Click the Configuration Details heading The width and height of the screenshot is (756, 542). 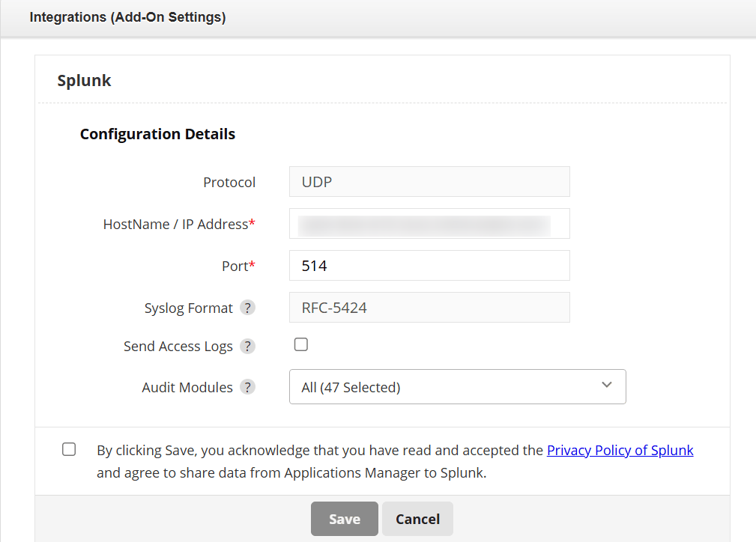(x=157, y=134)
